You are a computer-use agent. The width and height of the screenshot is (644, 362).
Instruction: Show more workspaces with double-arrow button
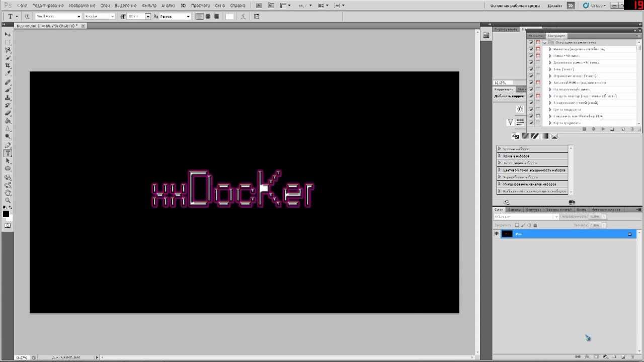(571, 6)
